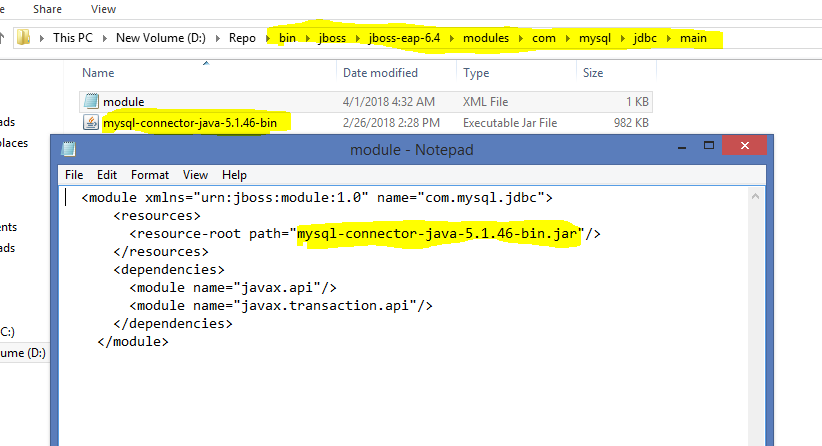
Task: Go to modules folder breadcrumb
Action: pos(486,38)
